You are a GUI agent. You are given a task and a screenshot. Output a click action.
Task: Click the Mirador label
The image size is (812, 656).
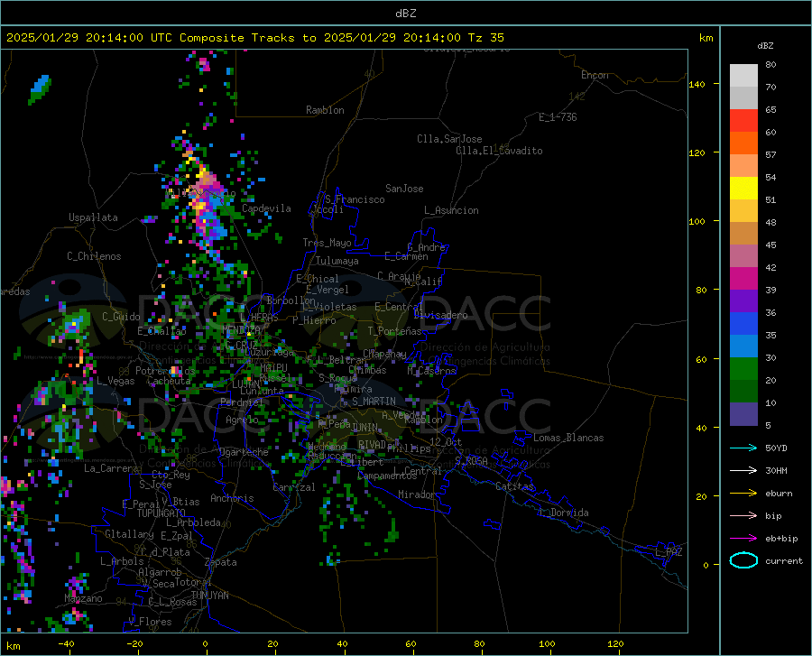[x=416, y=495]
